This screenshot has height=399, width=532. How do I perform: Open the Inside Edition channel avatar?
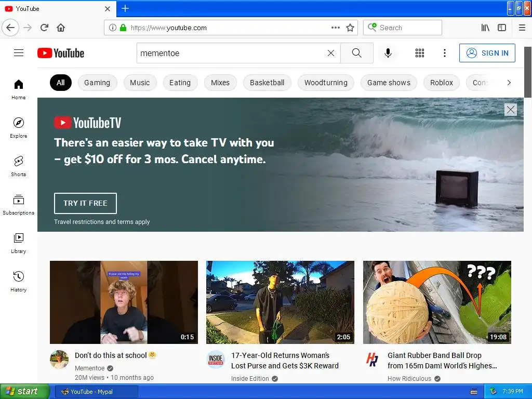tap(216, 360)
